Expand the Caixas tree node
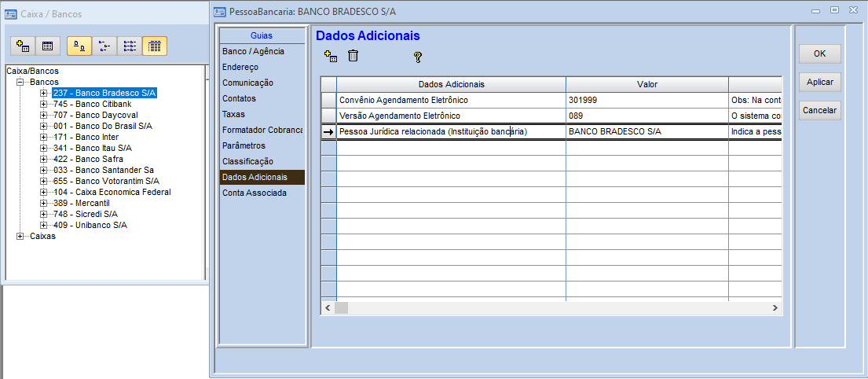 [x=20, y=236]
